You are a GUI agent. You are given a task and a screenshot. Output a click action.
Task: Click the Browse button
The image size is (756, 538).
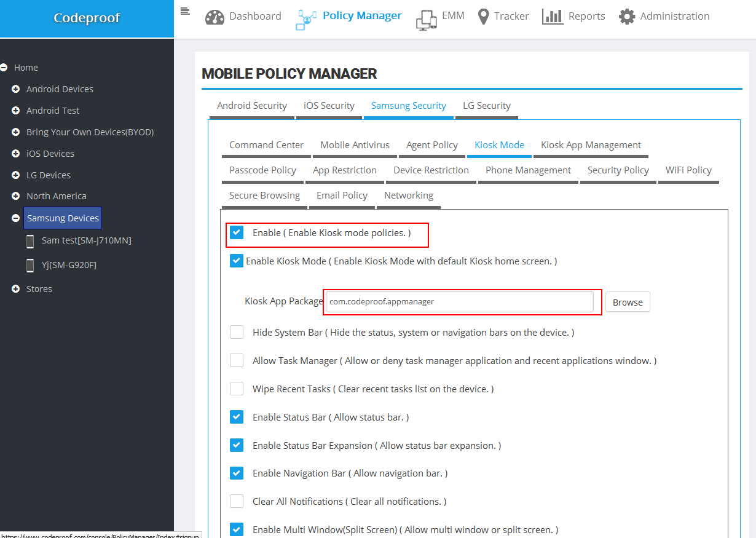(x=628, y=302)
